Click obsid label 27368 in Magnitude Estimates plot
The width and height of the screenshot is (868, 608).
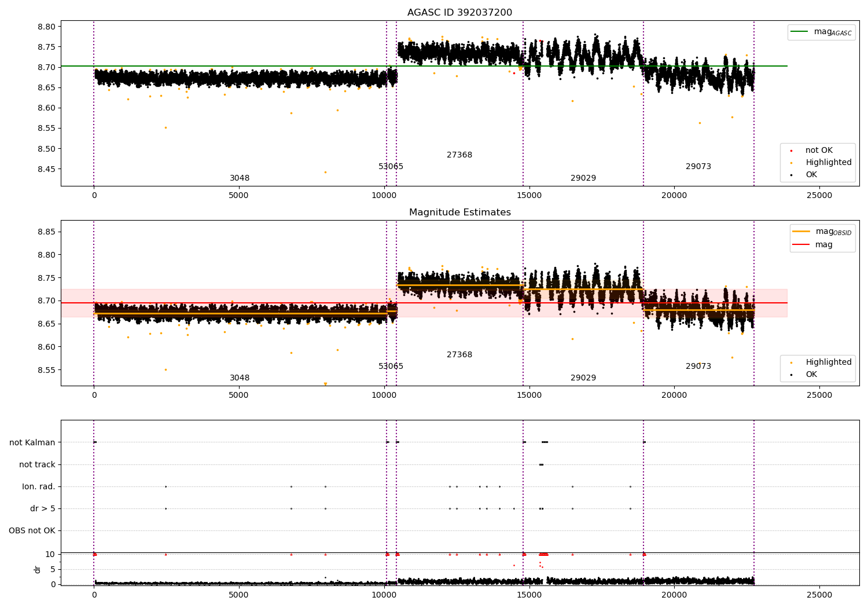tap(459, 355)
